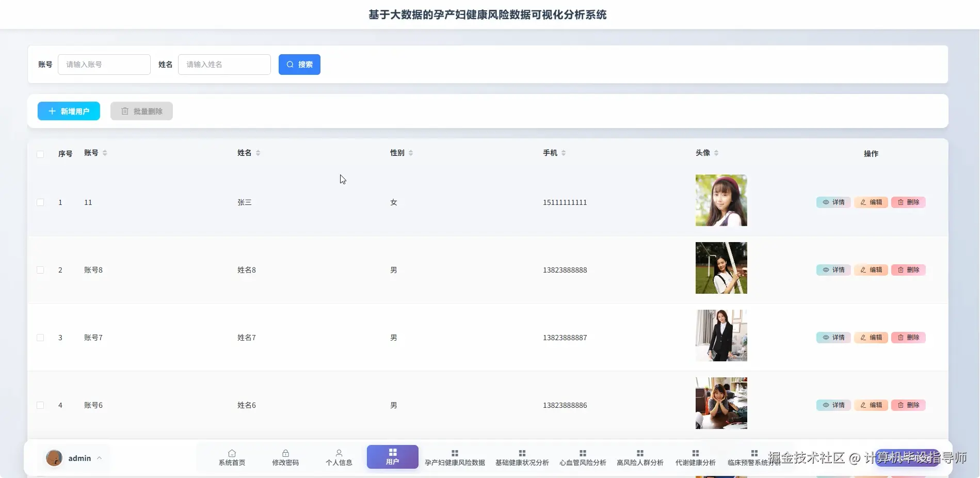Open avatar thumbnail of 姓名6
The width and height of the screenshot is (980, 478).
coord(721,403)
